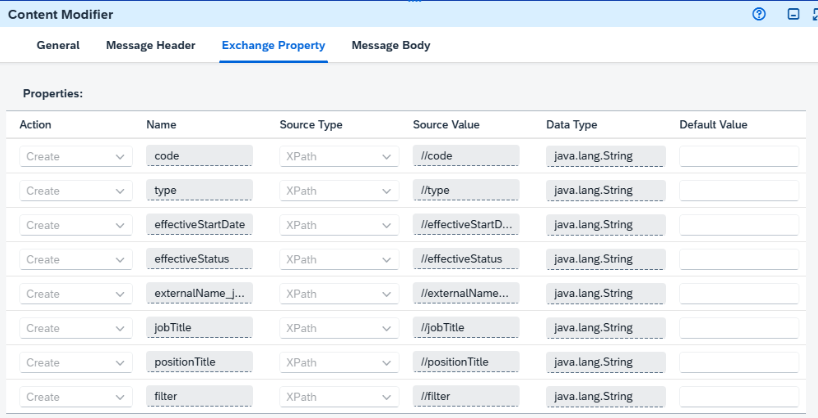
Task: Open Source Type dropdown for effectiveStatus row
Action: coord(339,259)
